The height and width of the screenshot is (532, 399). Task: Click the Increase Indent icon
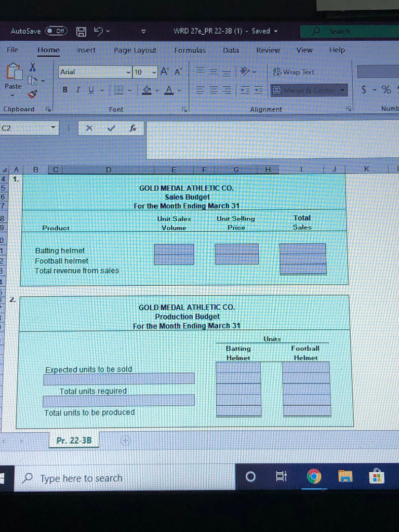tap(258, 90)
